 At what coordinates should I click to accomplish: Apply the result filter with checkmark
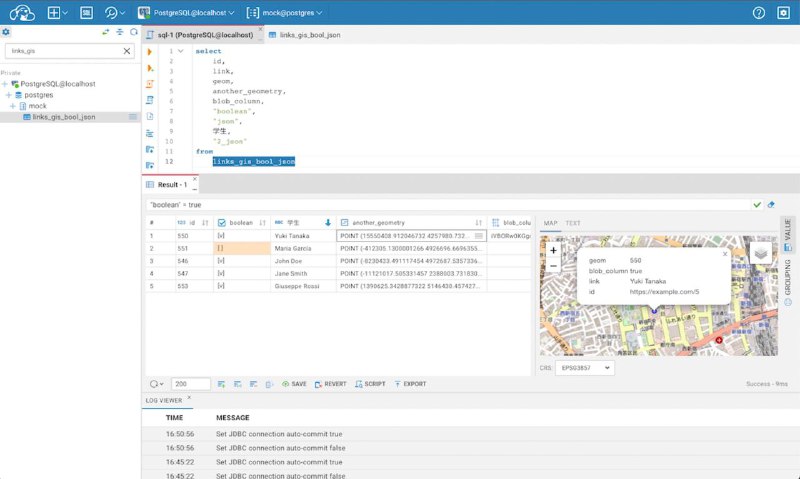(757, 205)
